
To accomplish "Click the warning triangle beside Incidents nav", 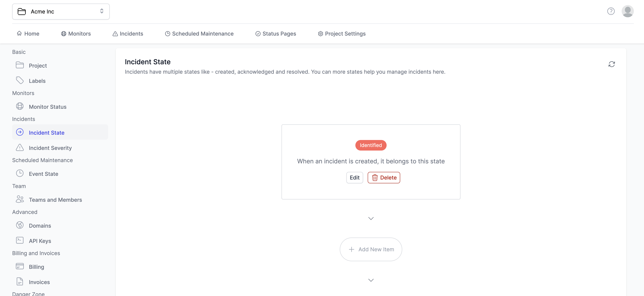I will [x=115, y=34].
